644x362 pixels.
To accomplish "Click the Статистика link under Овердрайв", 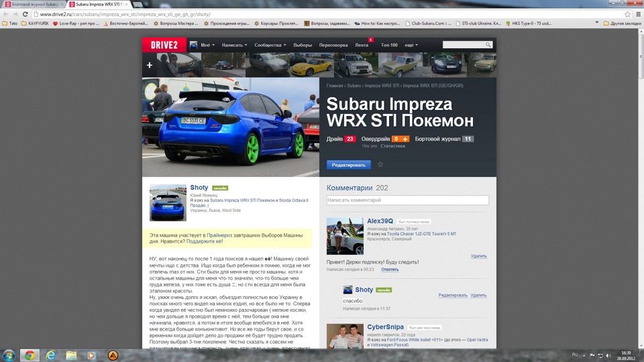I will (392, 146).
